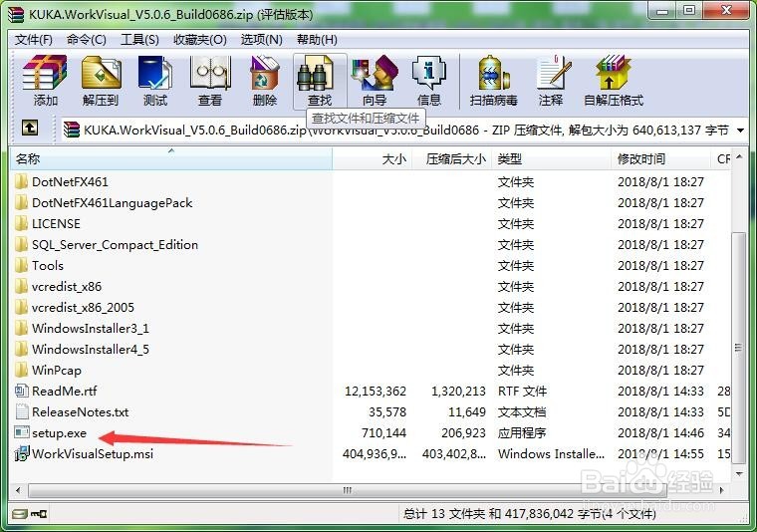Click archive icon in address bar
Viewport: 757px width, 532px height.
[x=72, y=130]
